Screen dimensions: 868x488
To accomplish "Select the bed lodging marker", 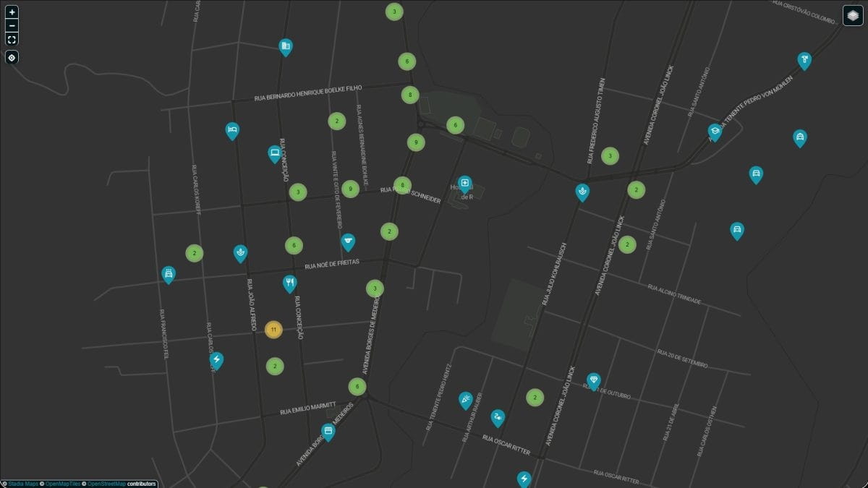I will [232, 131].
